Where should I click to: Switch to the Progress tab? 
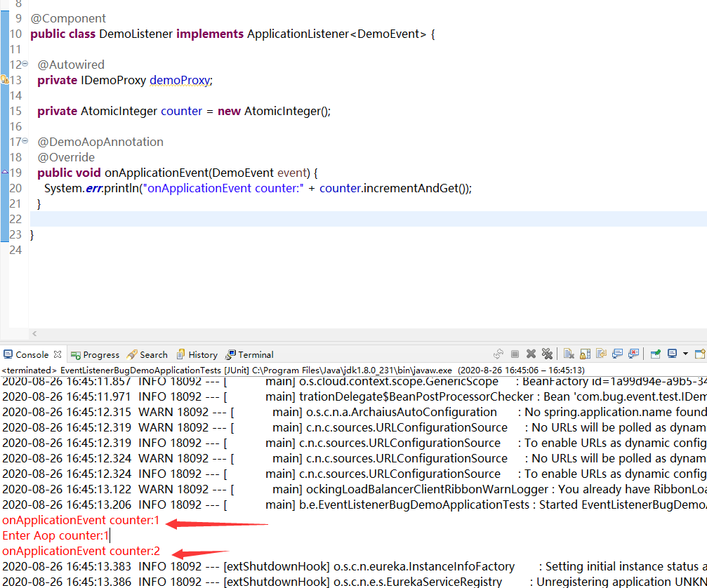(95, 355)
